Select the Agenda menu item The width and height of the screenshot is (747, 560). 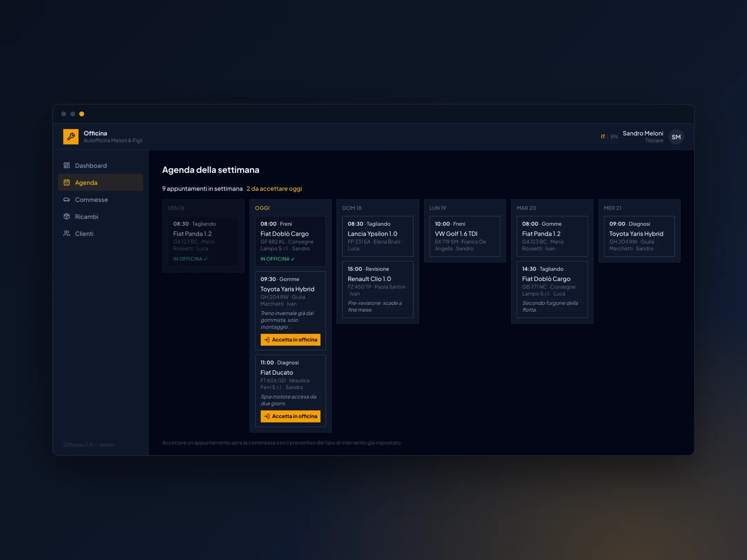(101, 182)
